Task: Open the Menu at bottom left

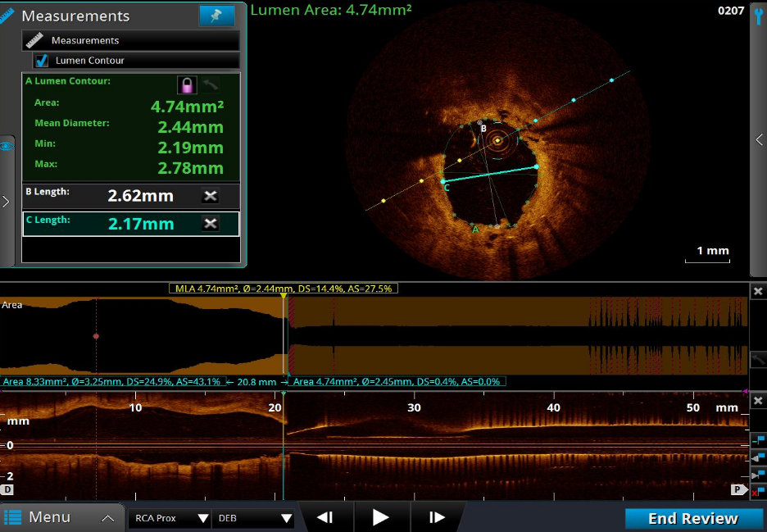Action: (x=49, y=517)
